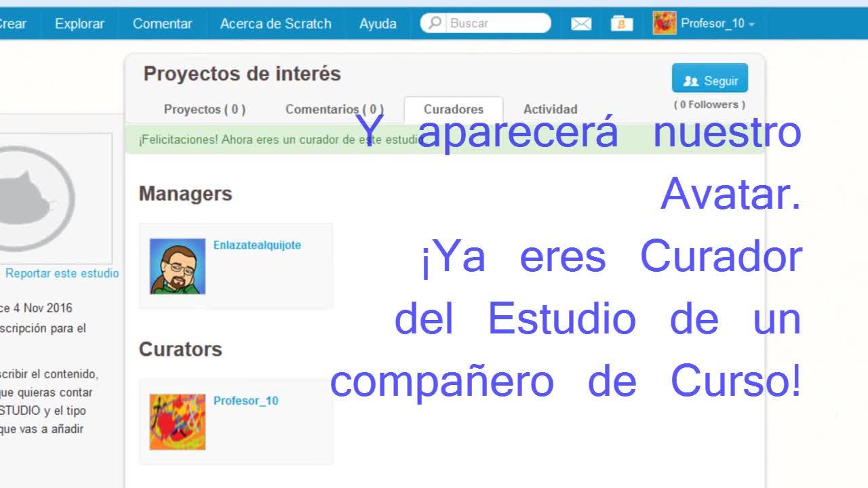Open the Crear menu
The image size is (868, 488).
click(13, 24)
